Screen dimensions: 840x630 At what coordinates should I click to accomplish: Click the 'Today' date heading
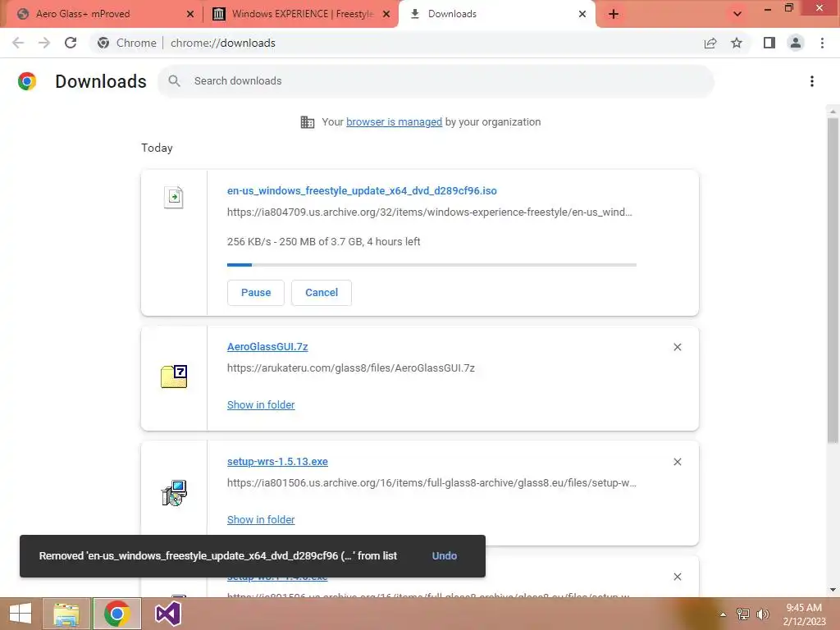[x=157, y=148]
